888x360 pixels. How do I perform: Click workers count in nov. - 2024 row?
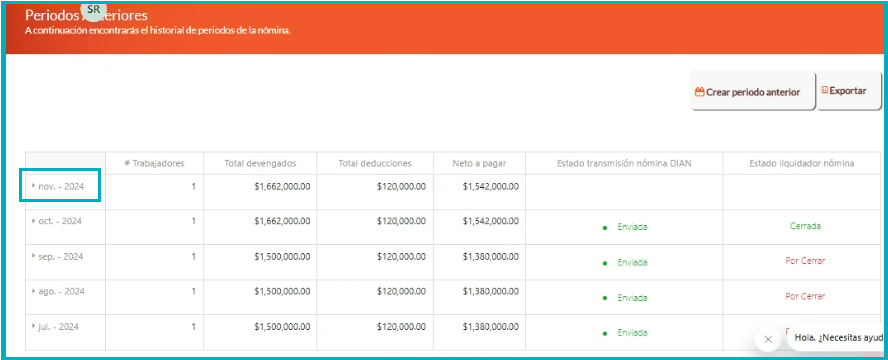coord(193,186)
